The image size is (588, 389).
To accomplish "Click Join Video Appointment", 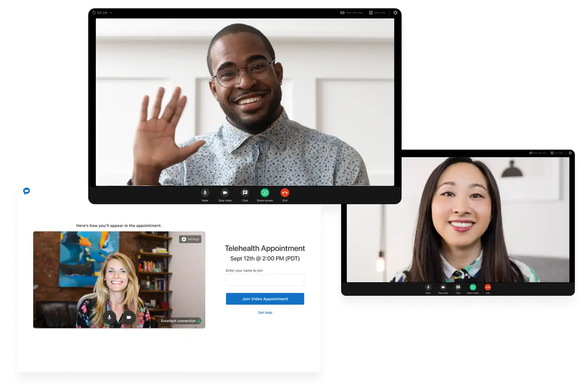I will click(265, 299).
